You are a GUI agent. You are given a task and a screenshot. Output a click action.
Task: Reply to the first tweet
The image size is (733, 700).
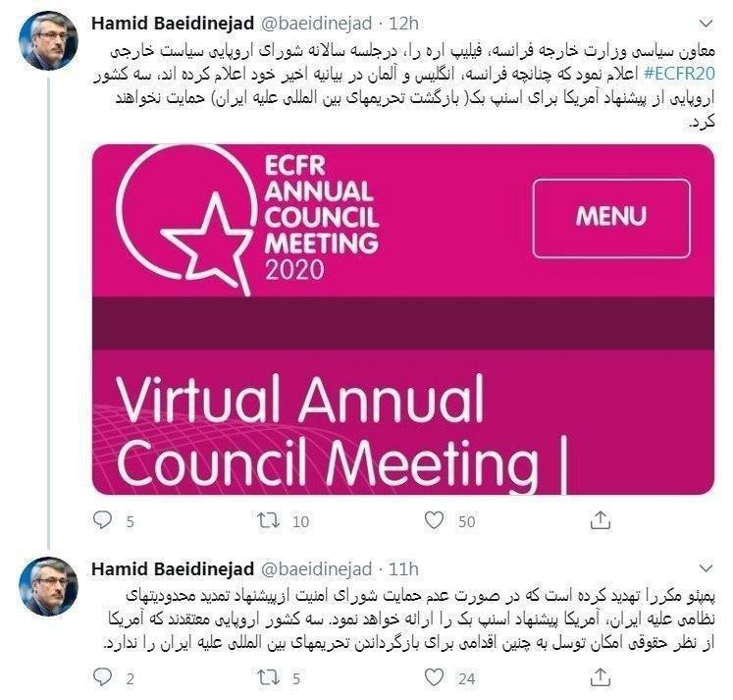point(101,520)
